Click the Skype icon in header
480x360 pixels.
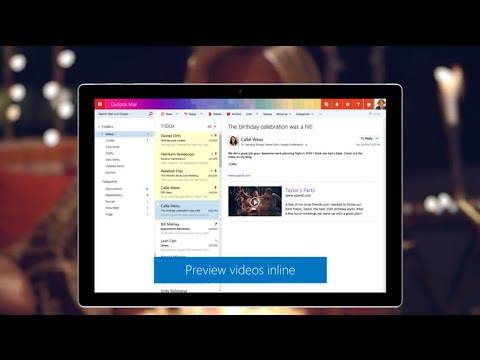click(x=326, y=104)
